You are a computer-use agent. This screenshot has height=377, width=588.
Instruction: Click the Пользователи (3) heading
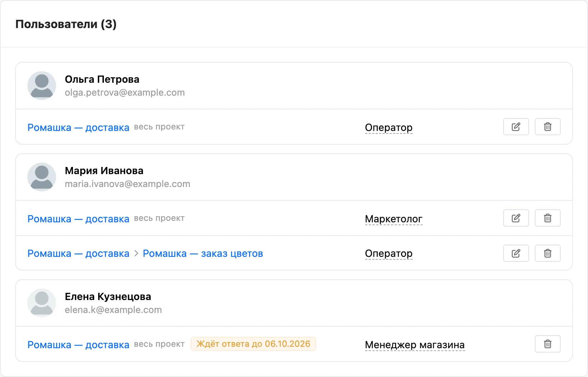tap(66, 24)
